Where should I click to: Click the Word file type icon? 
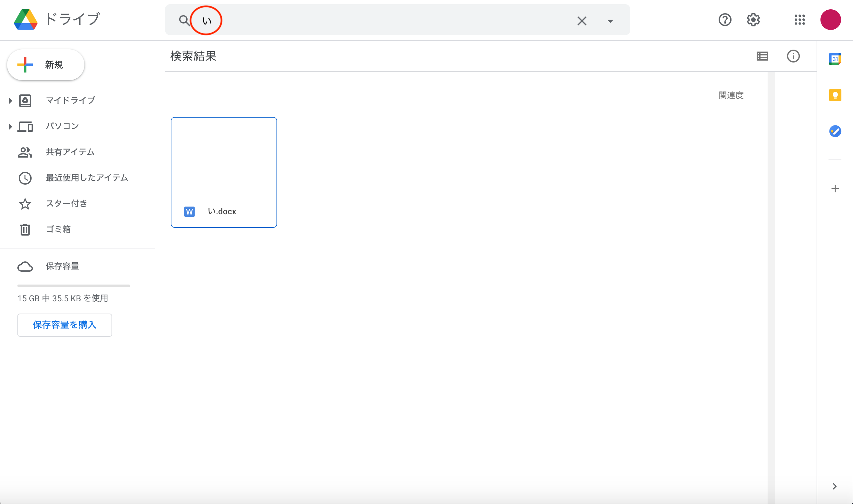[189, 212]
